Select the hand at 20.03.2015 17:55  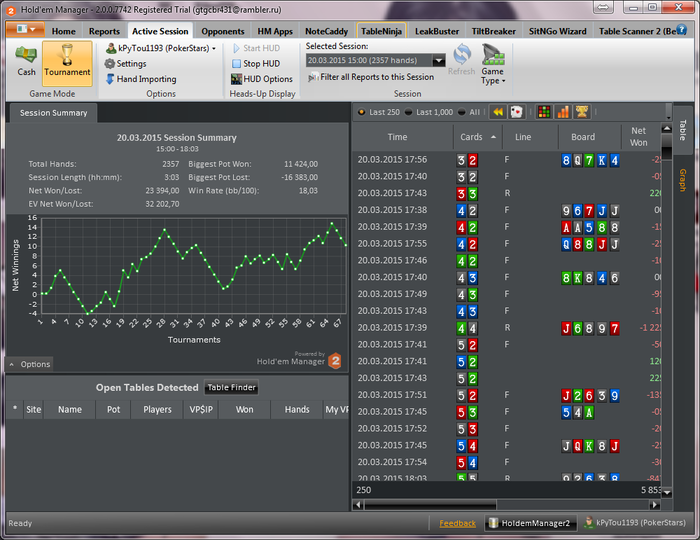pos(507,244)
